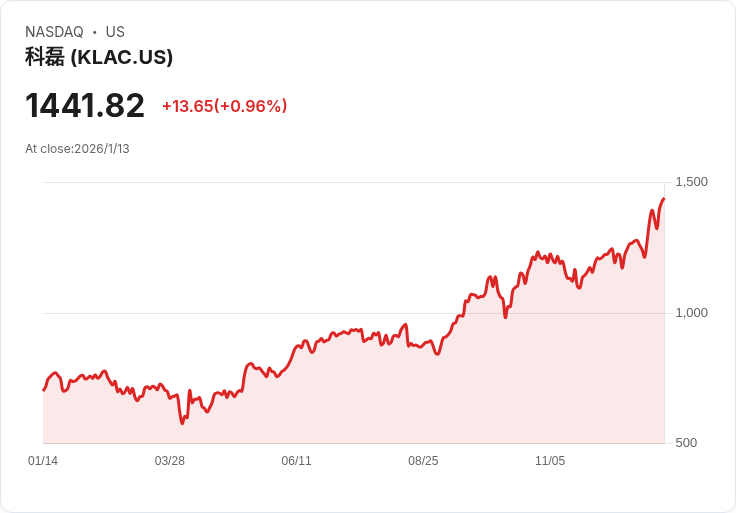Select the 01/14 date on x-axis
The height and width of the screenshot is (513, 736).
pyautogui.click(x=43, y=461)
